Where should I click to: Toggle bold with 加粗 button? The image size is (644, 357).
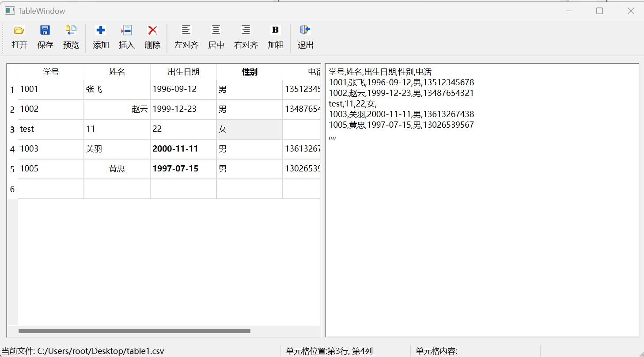[276, 30]
